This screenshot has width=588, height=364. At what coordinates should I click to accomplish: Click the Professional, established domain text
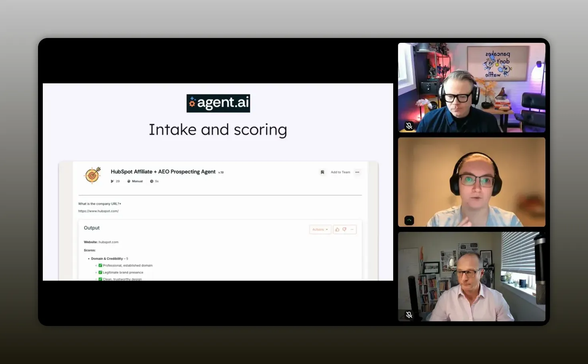pyautogui.click(x=128, y=266)
